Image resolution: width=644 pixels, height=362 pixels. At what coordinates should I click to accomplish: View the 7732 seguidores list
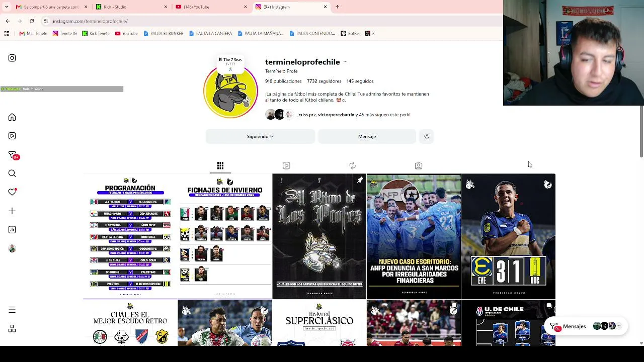(x=324, y=81)
